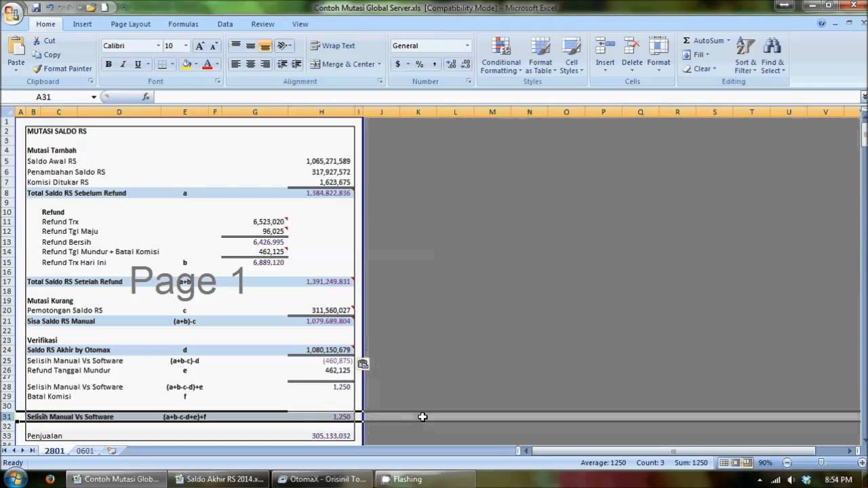Image resolution: width=868 pixels, height=488 pixels.
Task: Click the Paste clipboard icon
Action: click(16, 47)
